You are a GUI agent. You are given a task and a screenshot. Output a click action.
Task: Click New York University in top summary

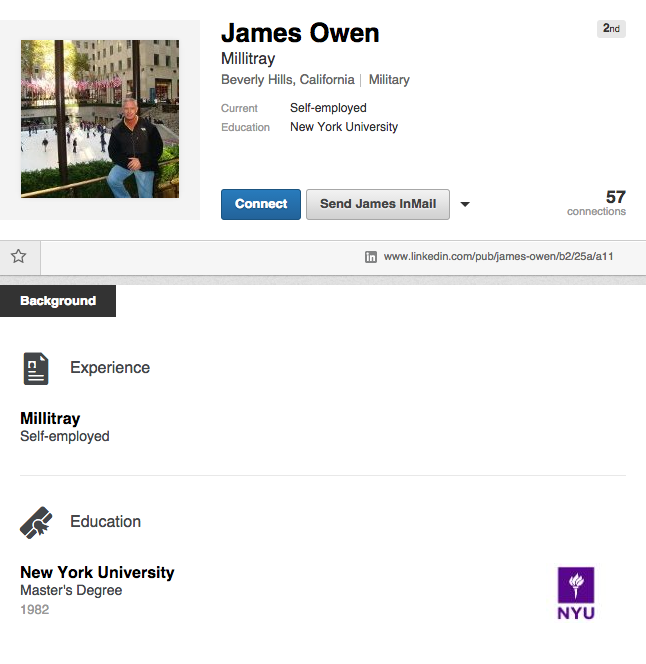[343, 127]
